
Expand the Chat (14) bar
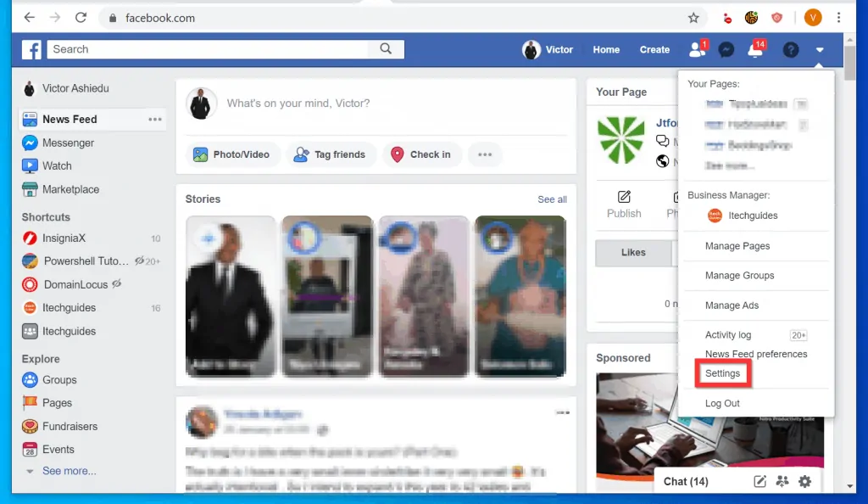[686, 481]
